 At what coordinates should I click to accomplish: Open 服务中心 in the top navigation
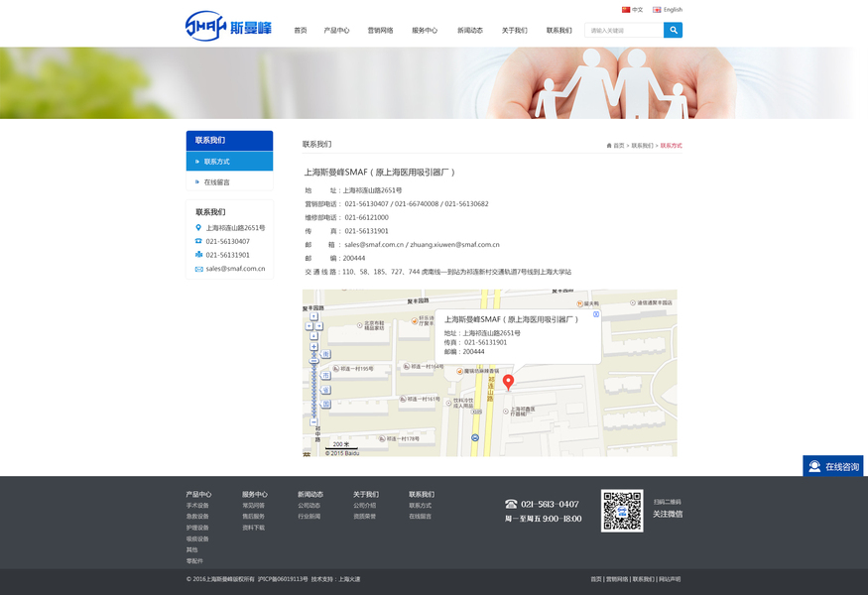tap(425, 31)
